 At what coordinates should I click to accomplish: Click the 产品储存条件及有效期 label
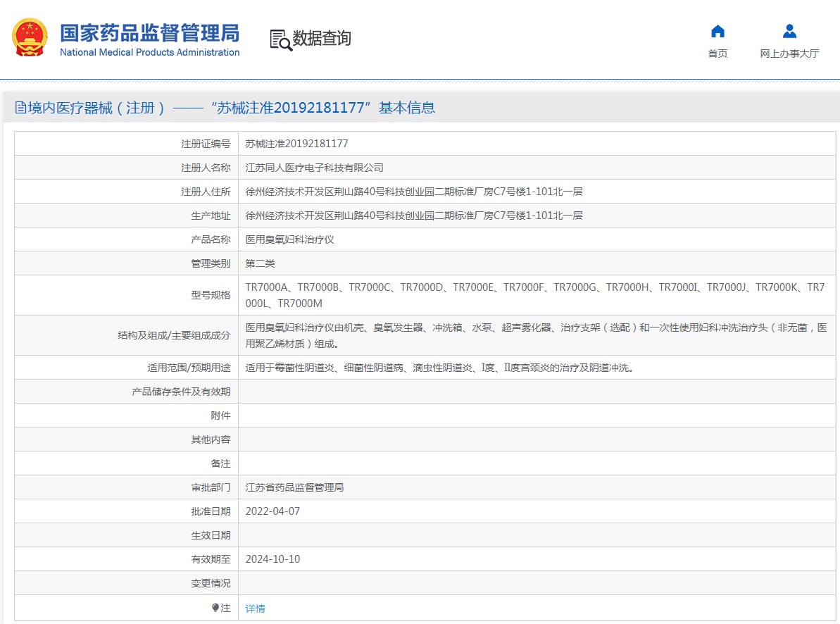181,392
